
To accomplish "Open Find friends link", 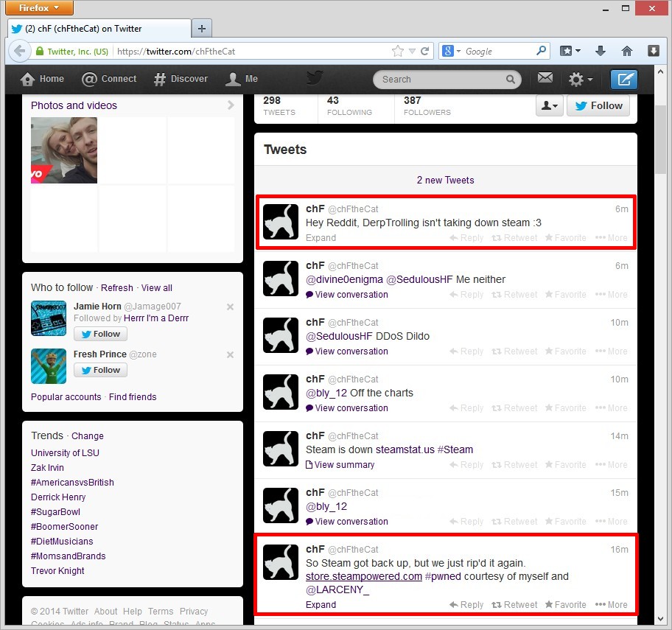I will [133, 397].
